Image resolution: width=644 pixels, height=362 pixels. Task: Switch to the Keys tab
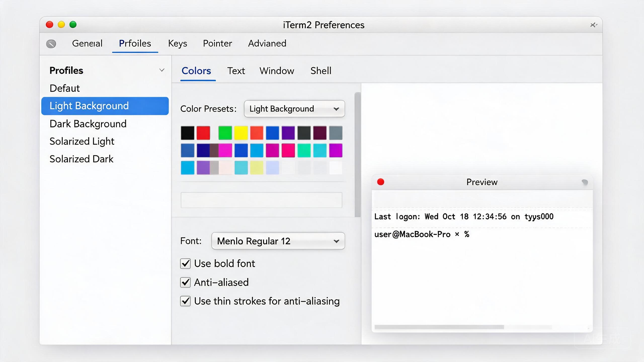click(x=178, y=43)
